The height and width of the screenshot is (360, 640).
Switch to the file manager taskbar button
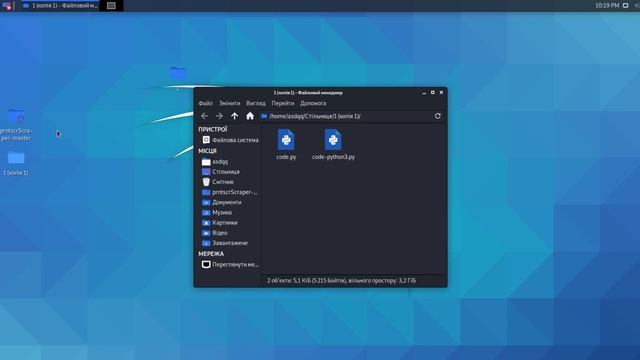click(60, 6)
